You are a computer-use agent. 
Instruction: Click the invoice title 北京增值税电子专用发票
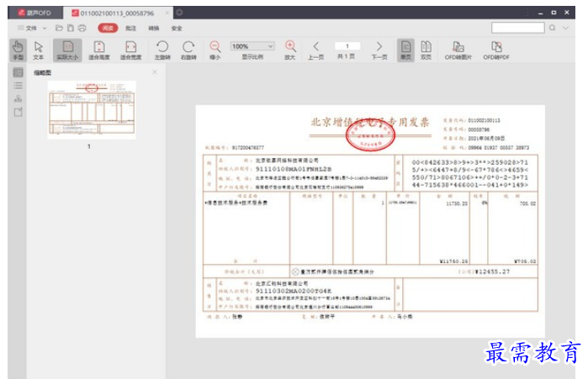[x=370, y=122]
